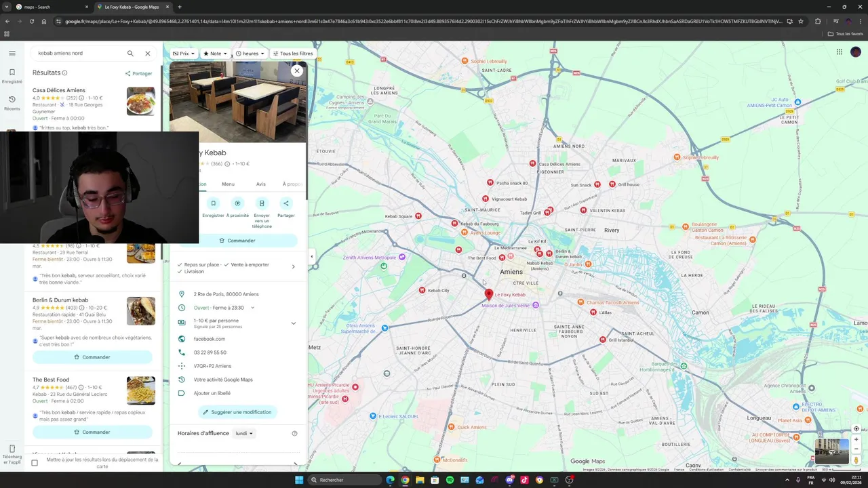The height and width of the screenshot is (488, 868).
Task: Click Partager link in results header
Action: pyautogui.click(x=139, y=73)
